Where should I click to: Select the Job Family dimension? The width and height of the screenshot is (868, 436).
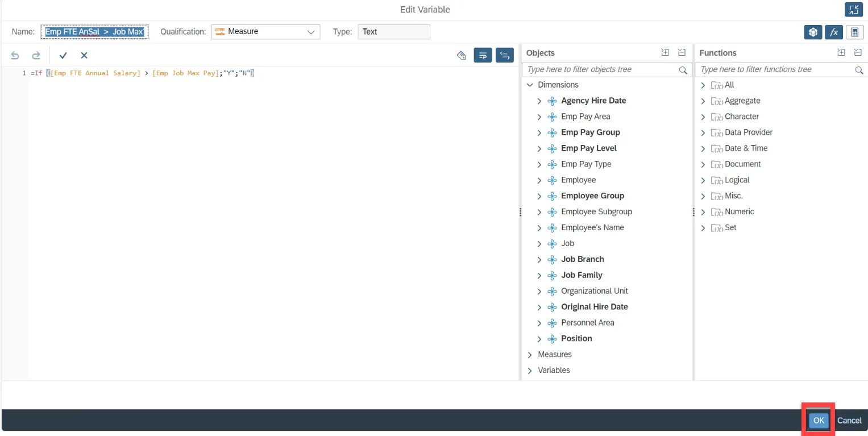582,275
